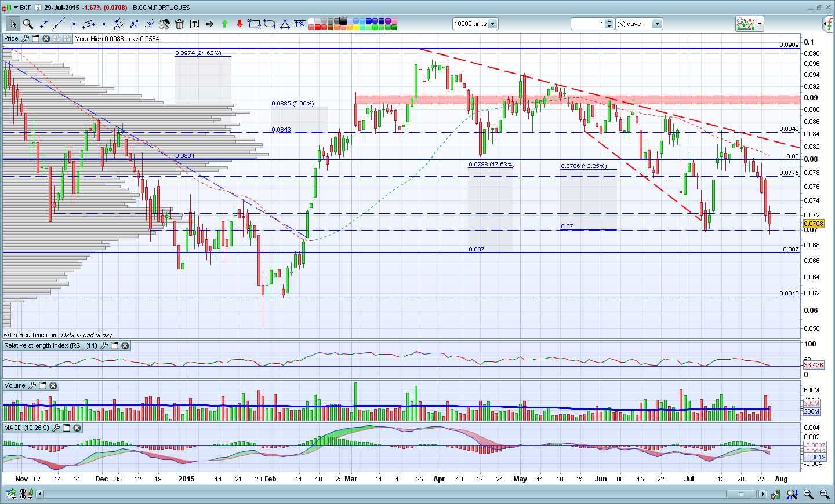The image size is (835, 504).
Task: Click the 29-Jul-2015 date in title bar
Action: coord(62,8)
